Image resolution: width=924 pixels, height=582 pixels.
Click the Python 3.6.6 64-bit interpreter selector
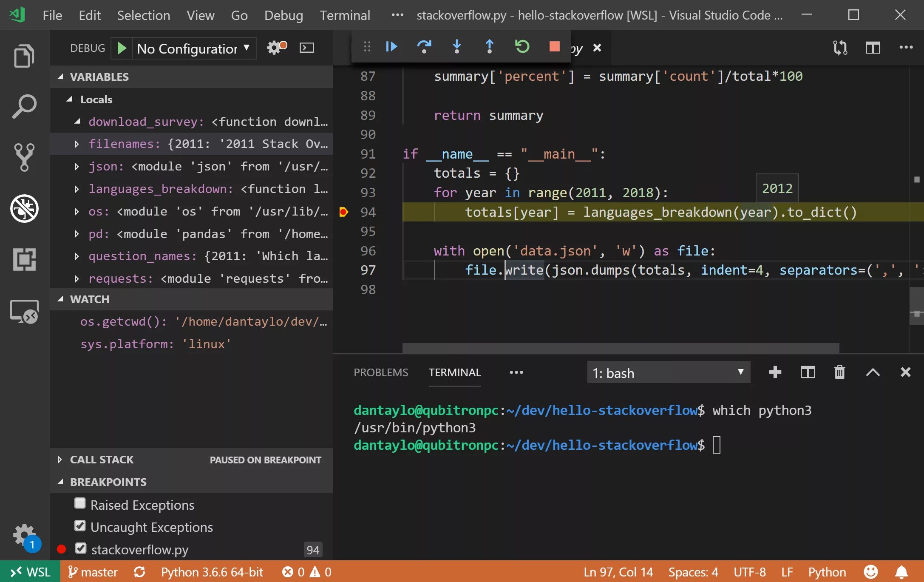(x=212, y=572)
